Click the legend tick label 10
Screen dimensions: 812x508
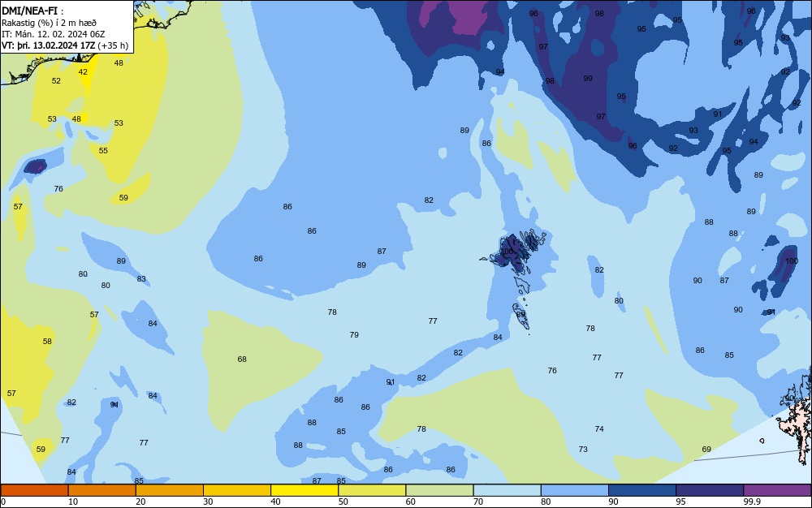73,502
